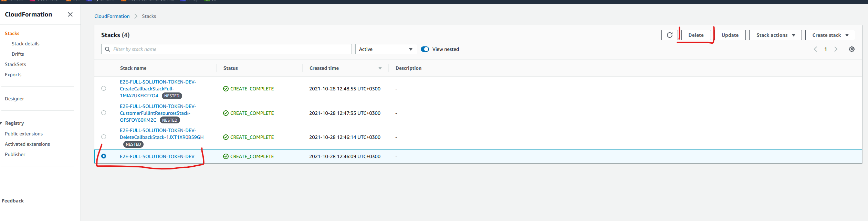The width and height of the screenshot is (868, 221).
Task: Open the CreateCallbackStackFull nested stack link
Action: pos(158,89)
